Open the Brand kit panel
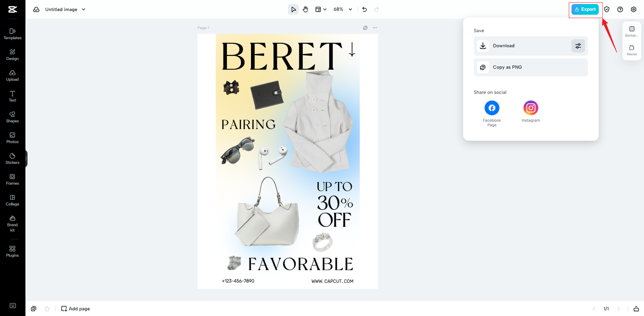 pyautogui.click(x=12, y=224)
